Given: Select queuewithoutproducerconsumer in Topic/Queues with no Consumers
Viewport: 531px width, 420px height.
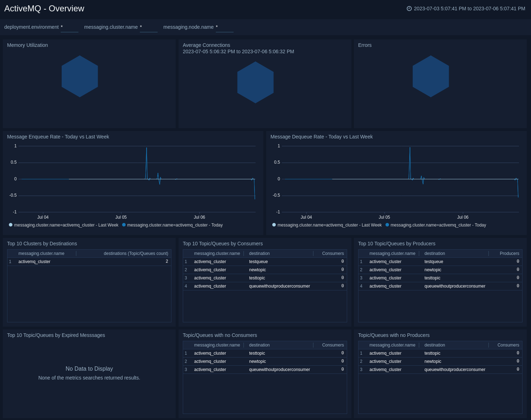Looking at the screenshot, I should point(280,370).
